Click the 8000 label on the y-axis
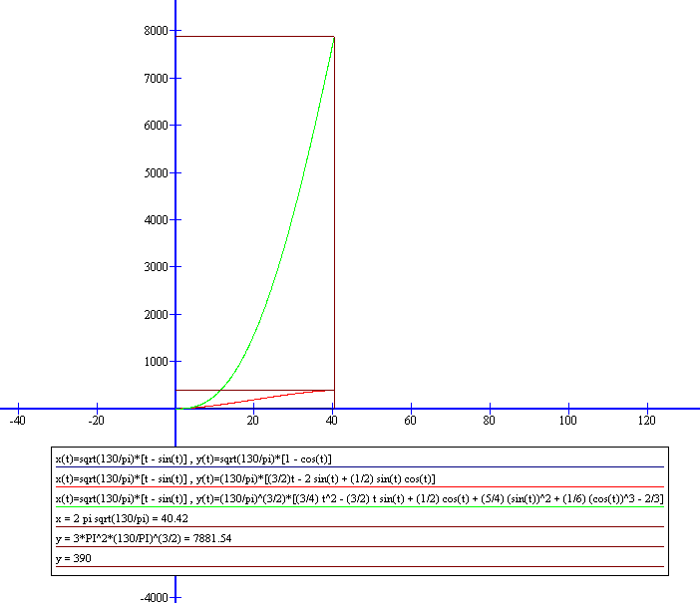The image size is (700, 603). point(156,31)
